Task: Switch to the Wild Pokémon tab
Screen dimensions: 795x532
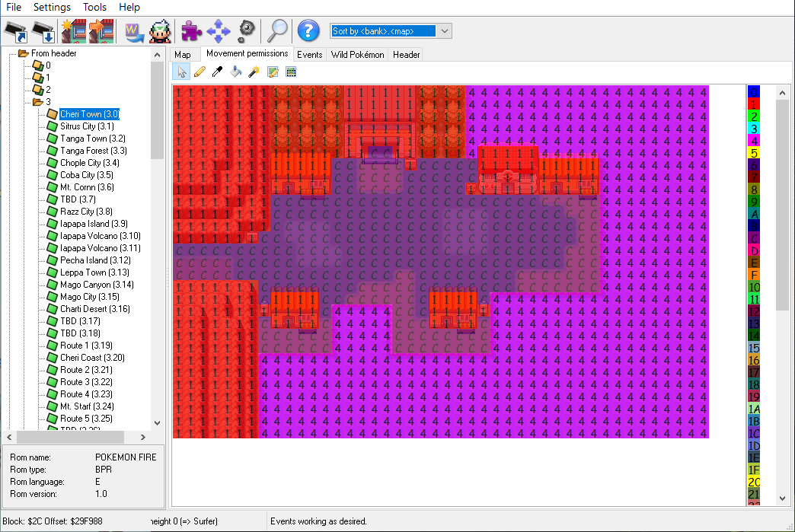Action: click(x=357, y=55)
